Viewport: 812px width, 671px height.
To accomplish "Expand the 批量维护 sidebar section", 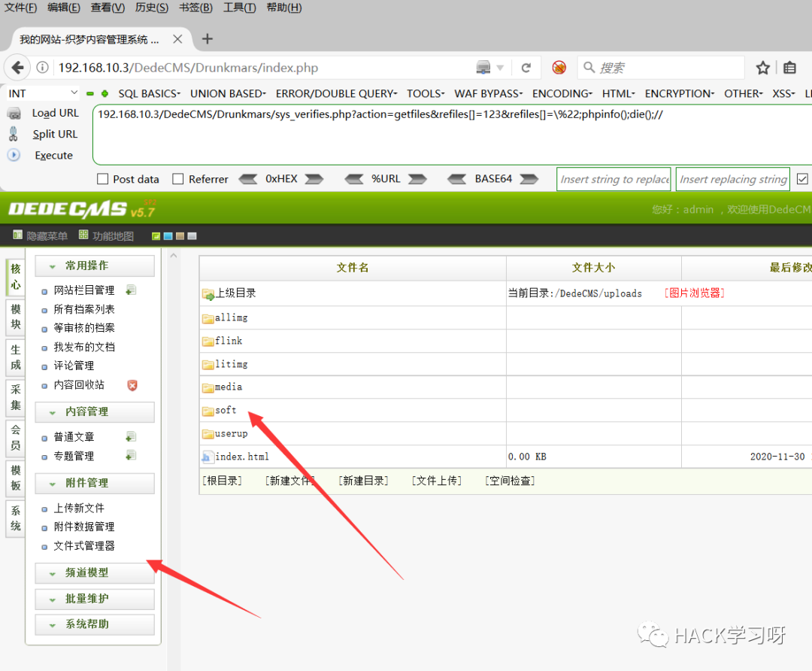I will [95, 599].
